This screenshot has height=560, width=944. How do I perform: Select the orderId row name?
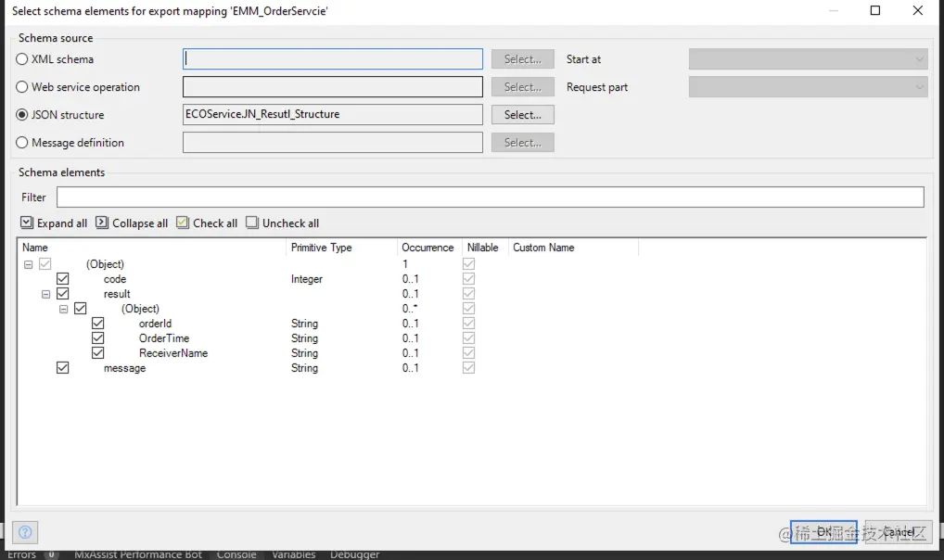(156, 324)
